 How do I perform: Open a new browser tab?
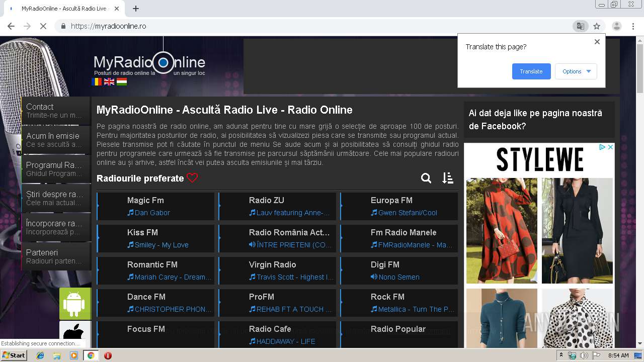pyautogui.click(x=135, y=9)
